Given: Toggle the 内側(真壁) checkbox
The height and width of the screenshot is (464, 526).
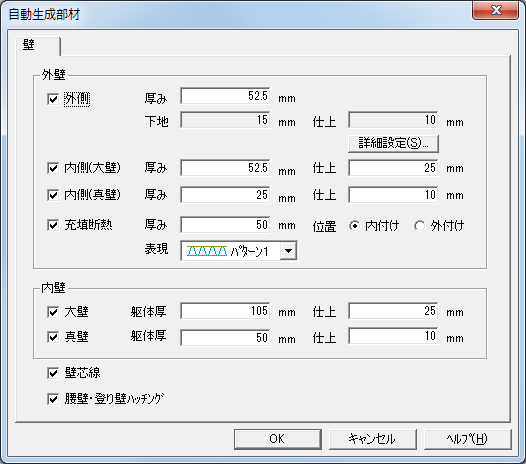Looking at the screenshot, I should [x=53, y=195].
